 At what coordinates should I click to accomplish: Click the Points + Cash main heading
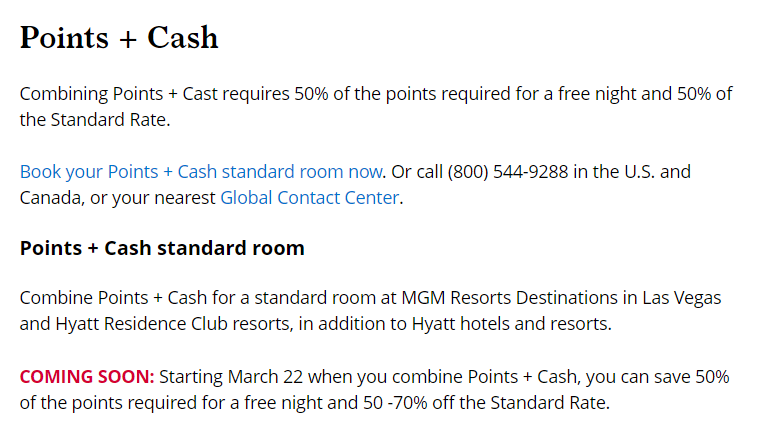[x=119, y=37]
